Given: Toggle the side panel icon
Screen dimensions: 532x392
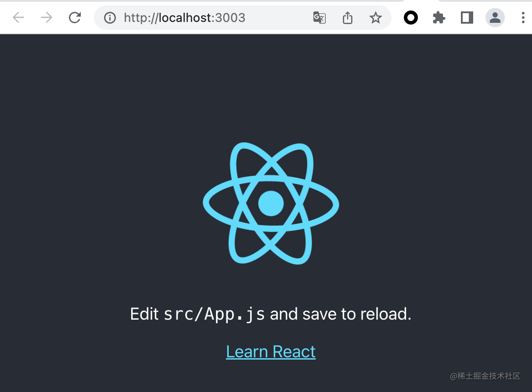Looking at the screenshot, I should pos(467,18).
